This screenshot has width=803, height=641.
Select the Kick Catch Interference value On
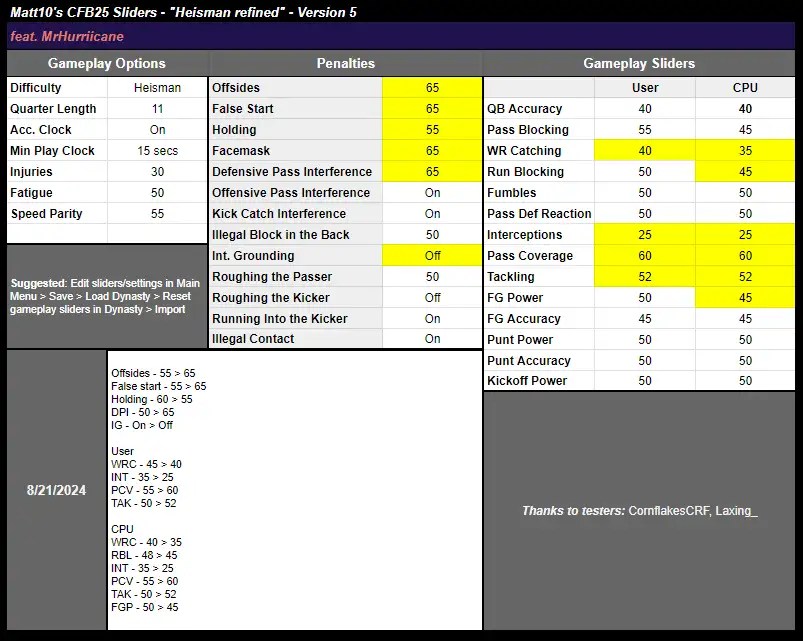432,213
